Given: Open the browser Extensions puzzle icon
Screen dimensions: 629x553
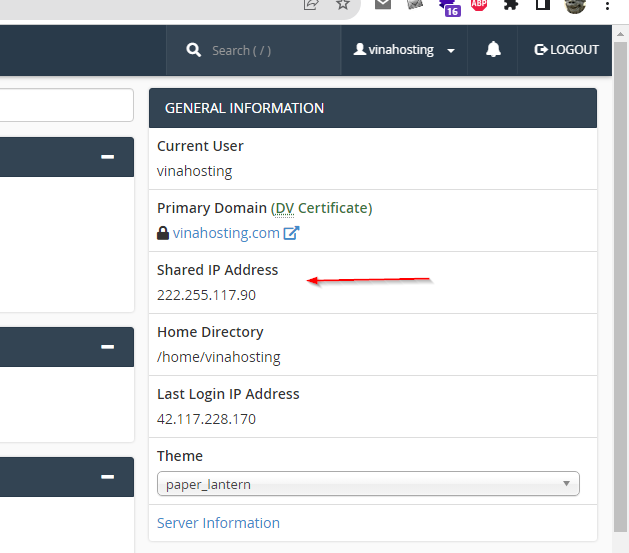Looking at the screenshot, I should (511, 5).
